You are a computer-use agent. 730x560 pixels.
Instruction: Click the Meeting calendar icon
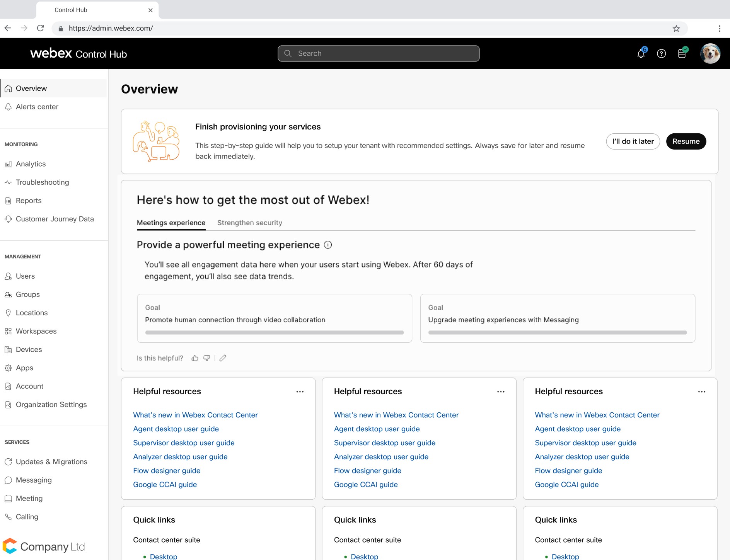(x=8, y=499)
